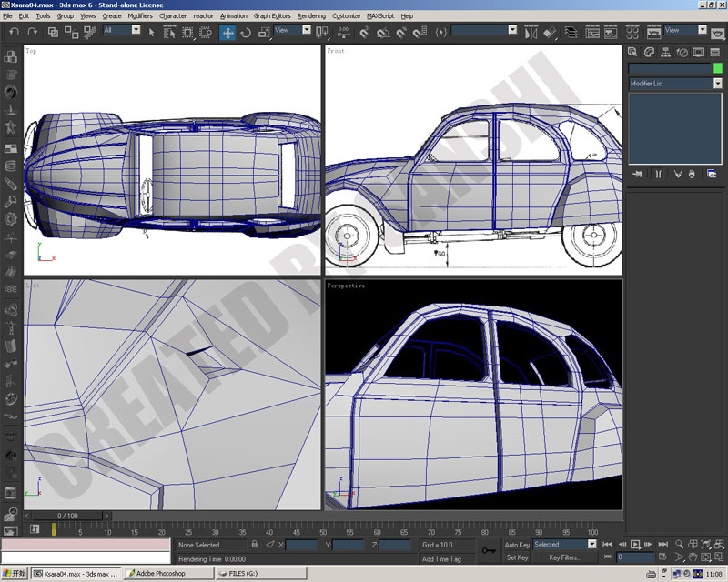The height and width of the screenshot is (582, 728).
Task: Select the Rotate tool in toolbar
Action: click(x=246, y=33)
